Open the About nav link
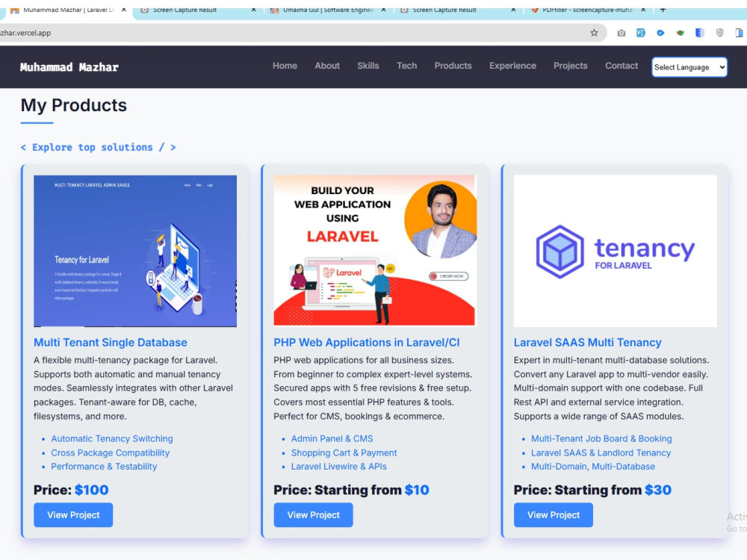 pyautogui.click(x=327, y=66)
